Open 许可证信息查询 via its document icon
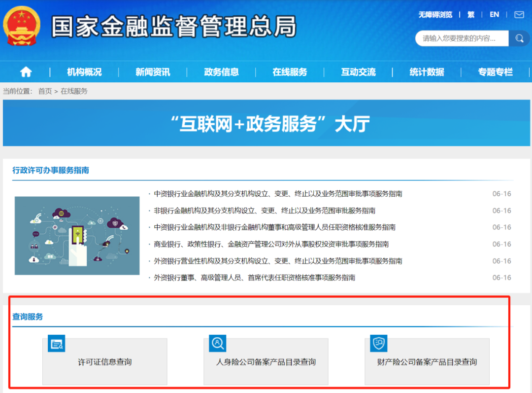The height and width of the screenshot is (393, 532). (x=56, y=343)
